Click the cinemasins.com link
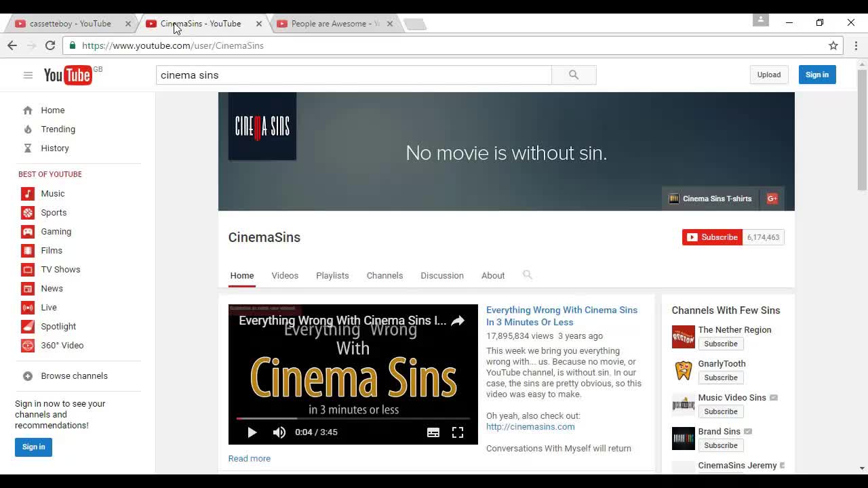This screenshot has width=868, height=488. tap(530, 427)
